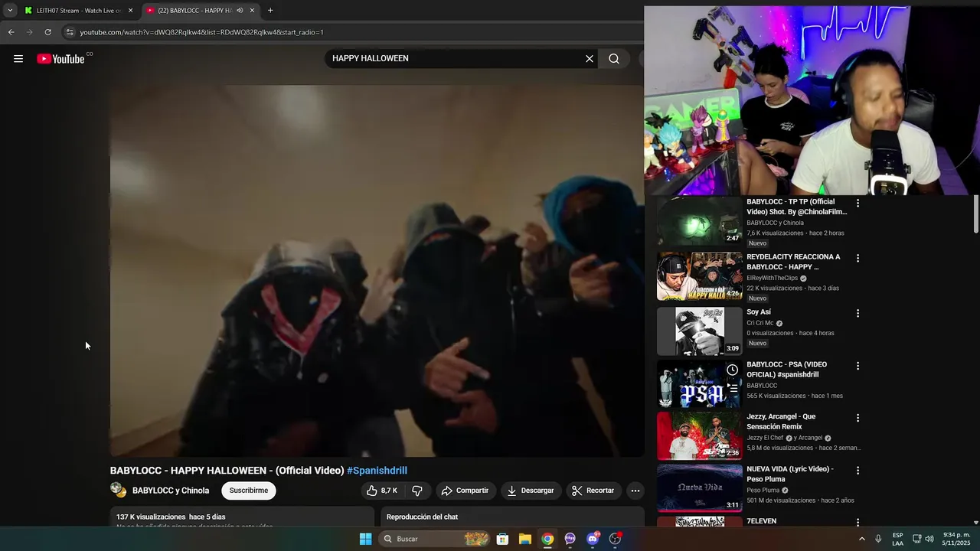This screenshot has height=551, width=980.
Task: Go back with the browser back arrow
Action: [x=11, y=32]
